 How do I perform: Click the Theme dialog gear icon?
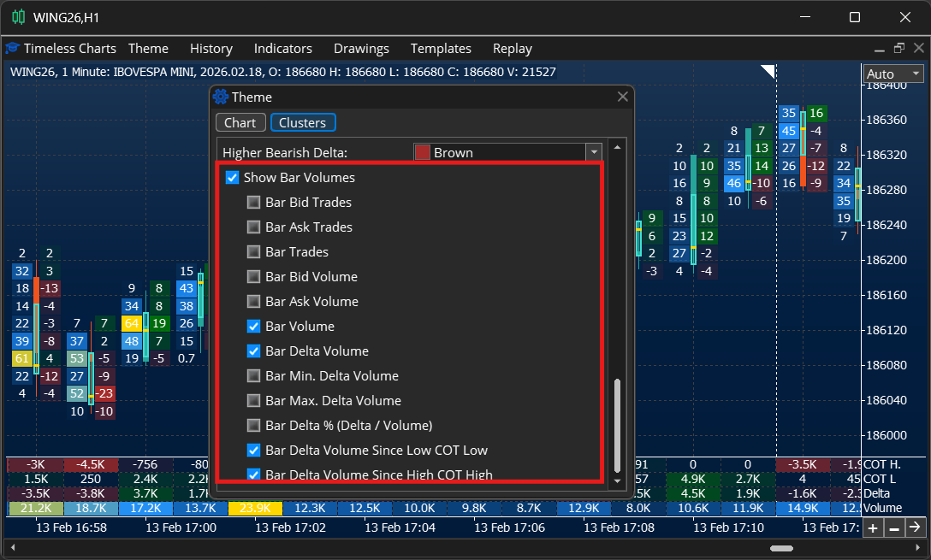pyautogui.click(x=221, y=97)
